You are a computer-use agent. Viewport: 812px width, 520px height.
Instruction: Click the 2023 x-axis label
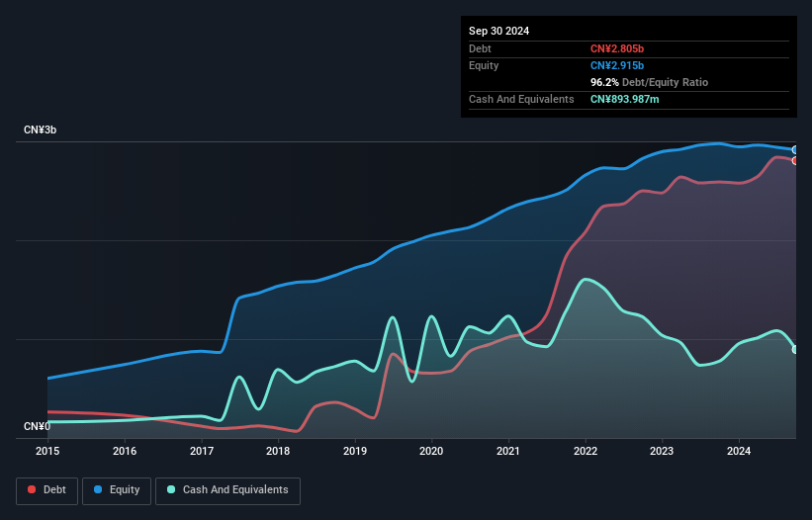pos(662,451)
